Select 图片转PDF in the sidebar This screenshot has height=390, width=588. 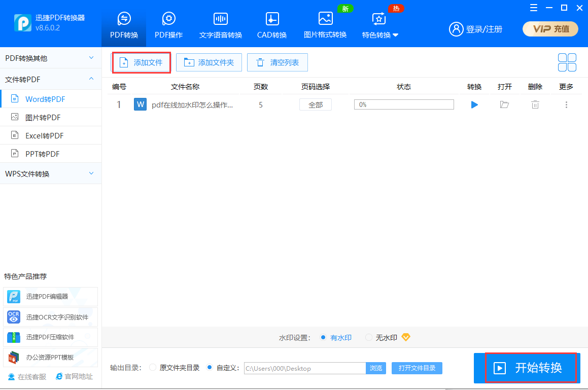(51, 117)
